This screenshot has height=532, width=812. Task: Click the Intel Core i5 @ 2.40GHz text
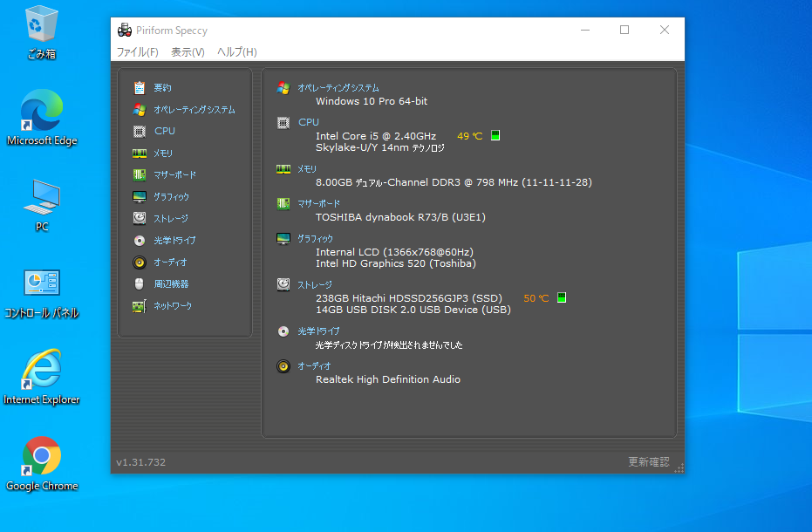(376, 136)
